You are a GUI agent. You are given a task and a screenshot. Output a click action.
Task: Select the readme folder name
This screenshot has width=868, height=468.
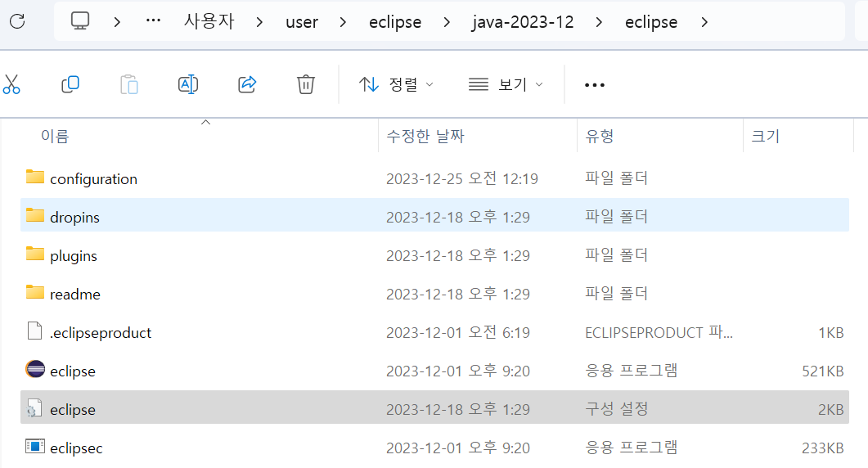pos(75,294)
